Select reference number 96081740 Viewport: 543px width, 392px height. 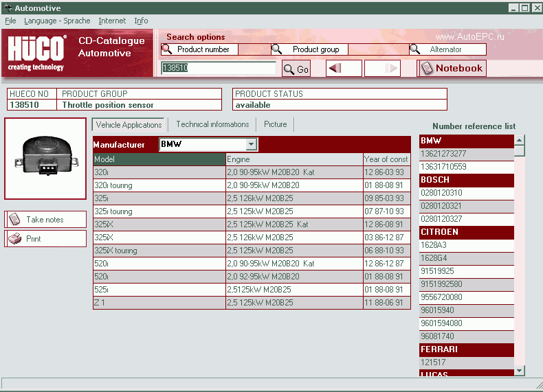(x=467, y=336)
